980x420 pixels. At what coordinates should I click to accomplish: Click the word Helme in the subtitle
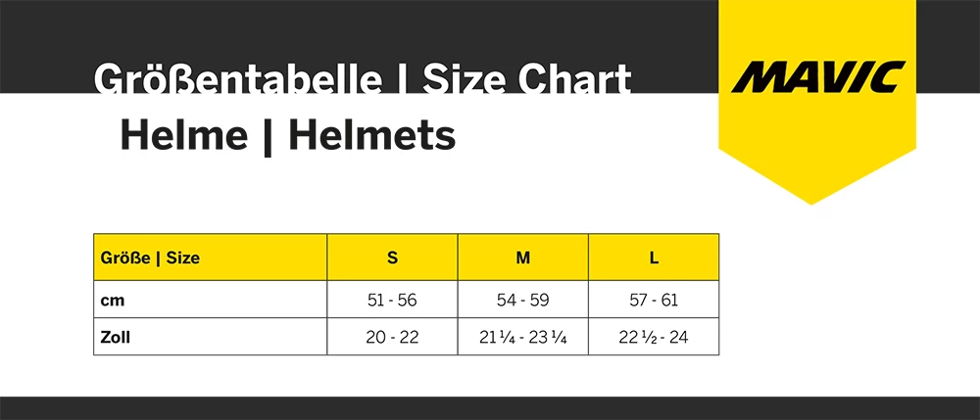[183, 135]
